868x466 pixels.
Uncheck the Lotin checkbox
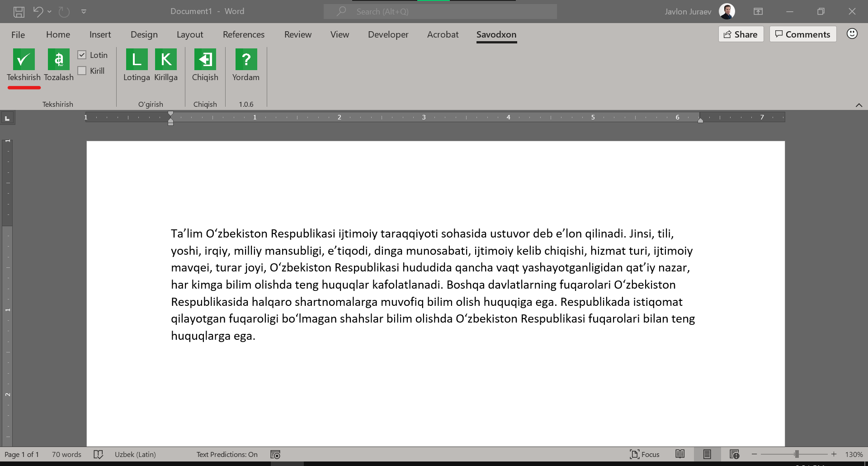[x=82, y=55]
